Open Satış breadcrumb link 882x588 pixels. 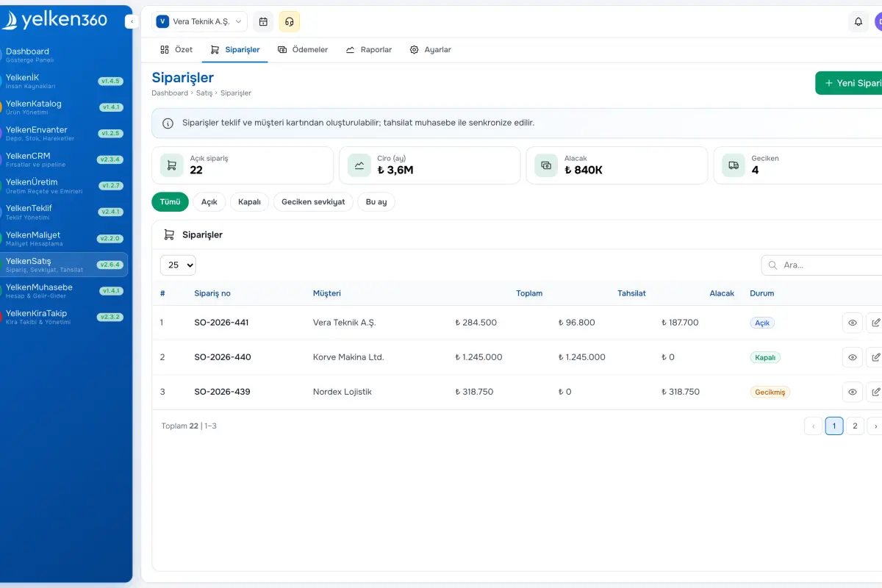click(204, 93)
